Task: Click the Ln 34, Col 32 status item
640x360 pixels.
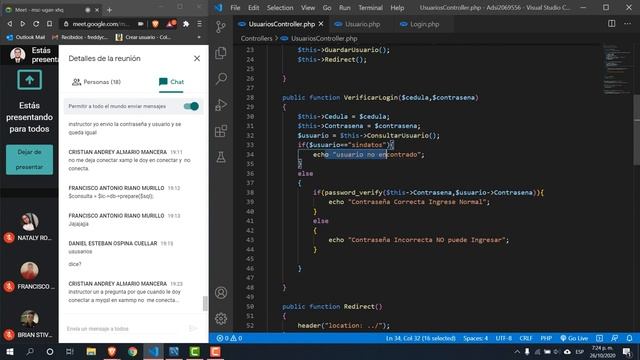Action: point(420,338)
